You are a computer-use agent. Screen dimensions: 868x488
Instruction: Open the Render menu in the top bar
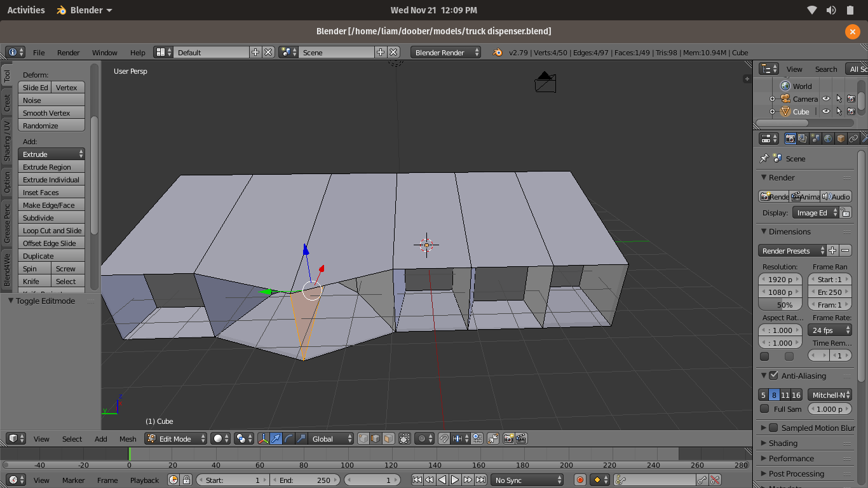[x=68, y=53]
